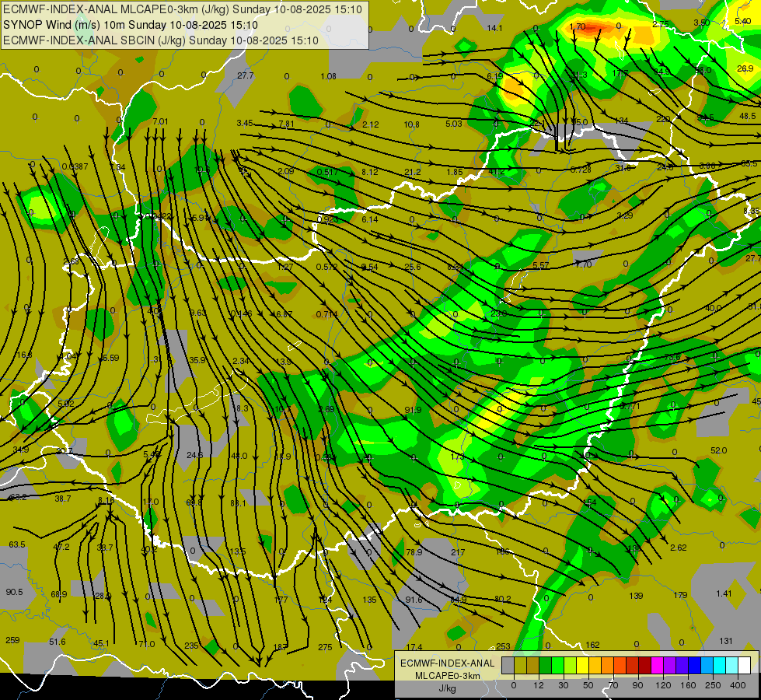Image resolution: width=761 pixels, height=700 pixels.
Task: Click the ECMWF MLCAPE0-3km title line
Action: tap(183, 9)
